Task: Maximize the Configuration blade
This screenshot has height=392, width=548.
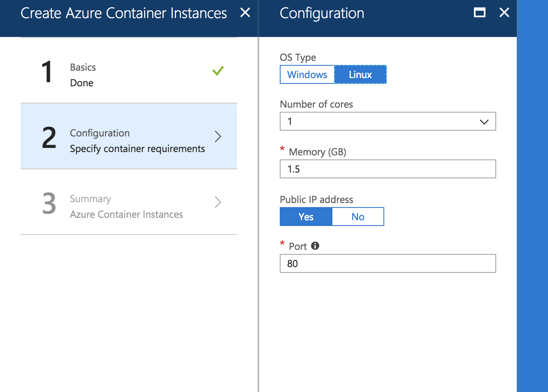Action: click(x=480, y=13)
